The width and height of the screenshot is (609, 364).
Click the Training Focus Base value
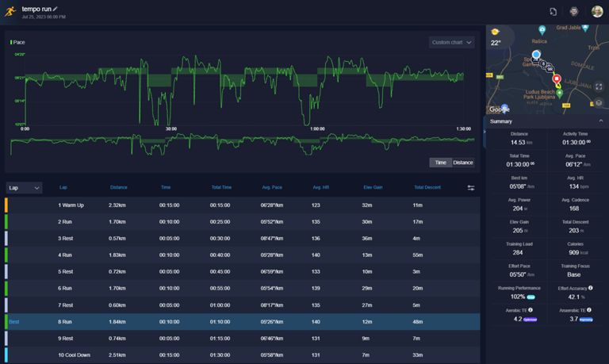pyautogui.click(x=573, y=274)
